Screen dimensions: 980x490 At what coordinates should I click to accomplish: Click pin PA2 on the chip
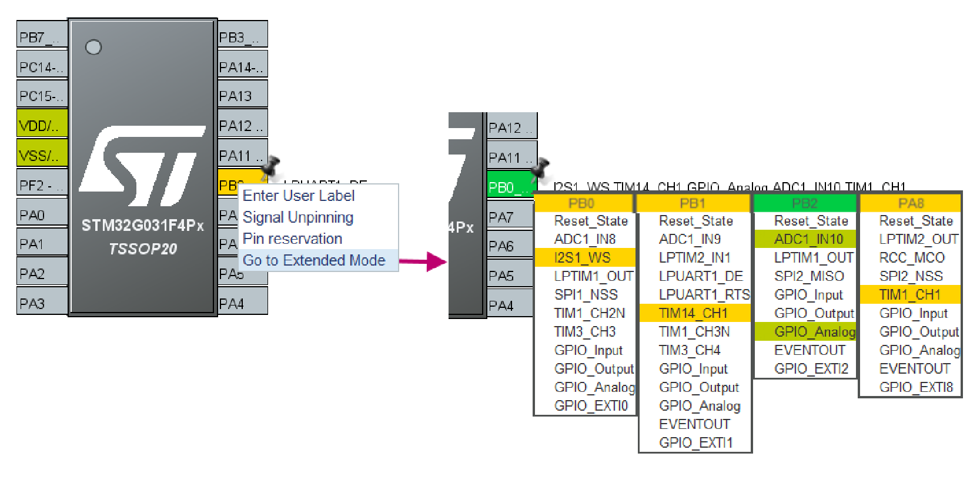(x=42, y=271)
